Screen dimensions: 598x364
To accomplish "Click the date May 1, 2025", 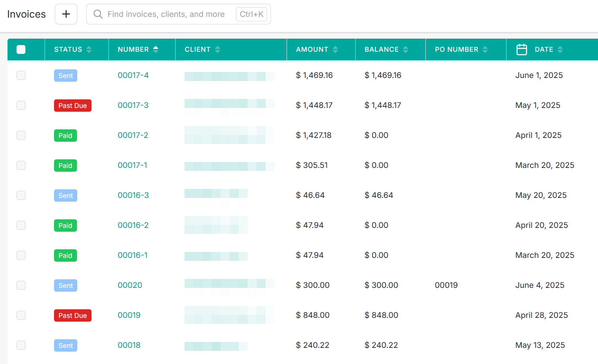I will pos(538,105).
